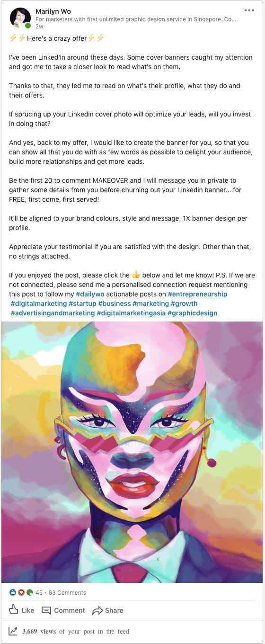Viewport: 265px width, 644px height.
Task: Click the views analytics chart icon
Action: [x=13, y=631]
